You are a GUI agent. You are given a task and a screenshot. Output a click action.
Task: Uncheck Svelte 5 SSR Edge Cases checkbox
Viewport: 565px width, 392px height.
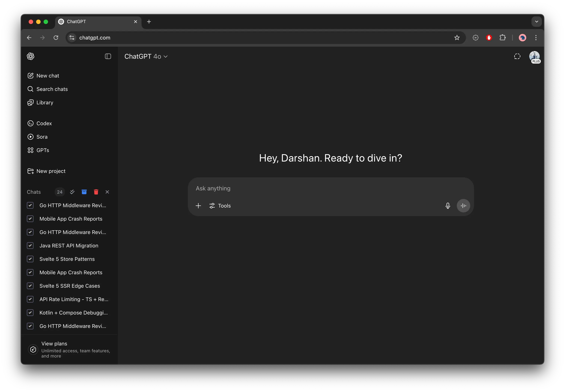(x=30, y=286)
